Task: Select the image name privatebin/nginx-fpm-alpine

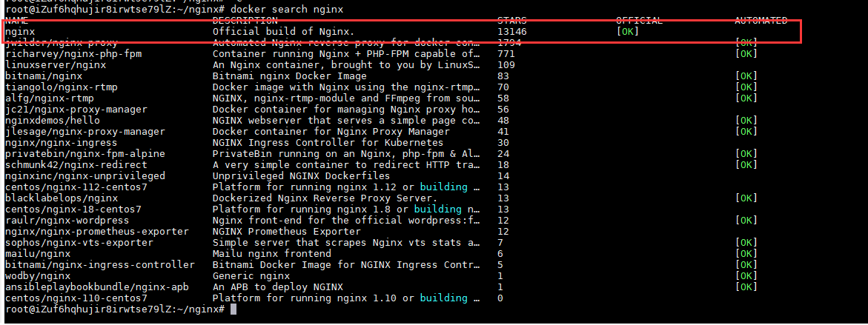Action: [85, 153]
